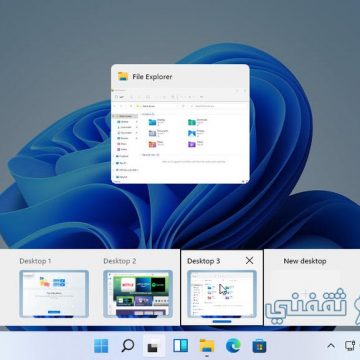Toggle the Task View taskbar button
The width and height of the screenshot is (360, 360).
point(154,346)
